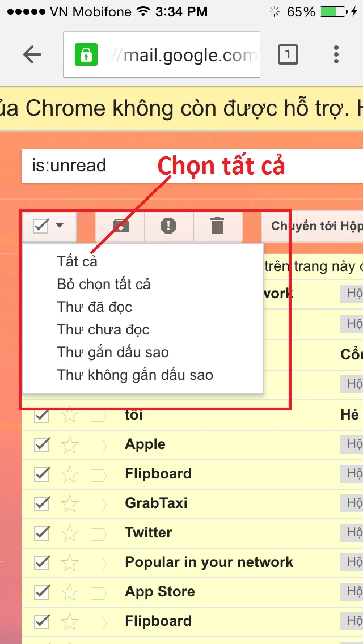This screenshot has height=644, width=363.
Task: Select 'Thư gắn dấu sao' option
Action: pos(113,352)
